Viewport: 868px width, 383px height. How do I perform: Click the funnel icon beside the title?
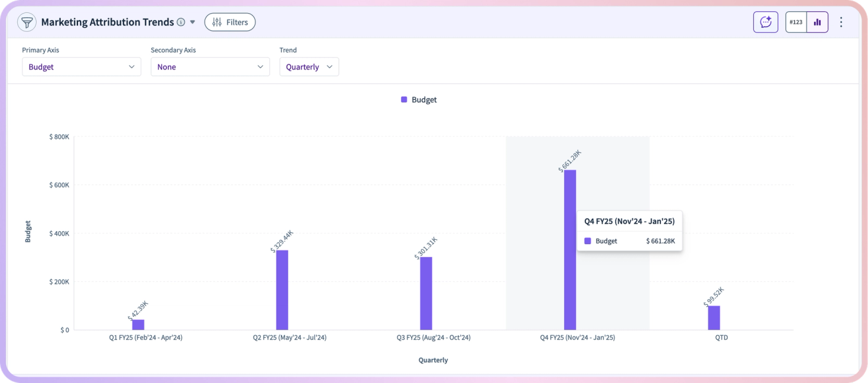click(x=27, y=22)
